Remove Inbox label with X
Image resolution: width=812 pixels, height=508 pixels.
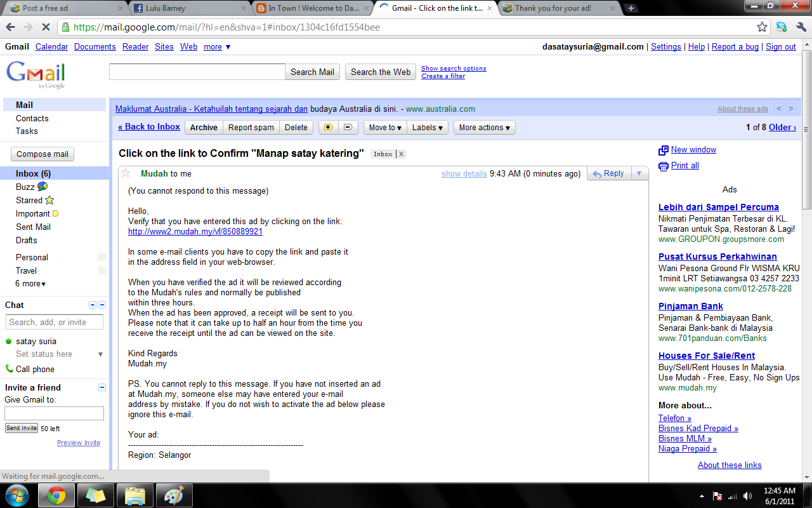click(401, 154)
